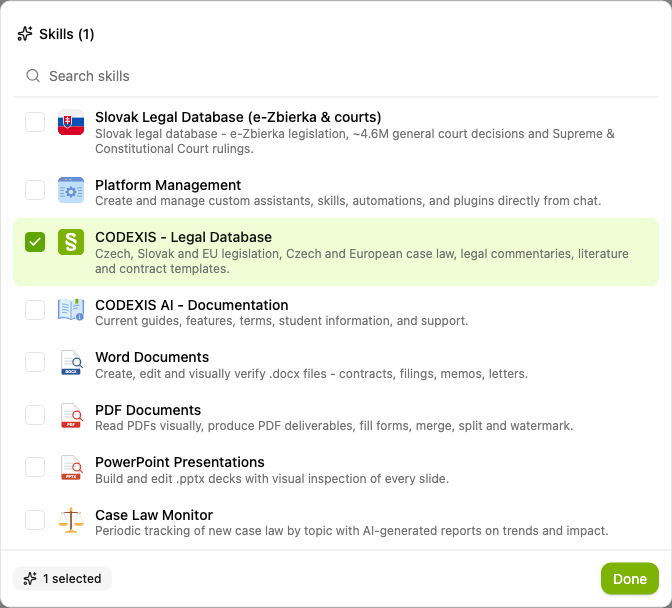This screenshot has height=608, width=672.
Task: Click the sparkle icon beside Skills heading
Action: tap(25, 34)
